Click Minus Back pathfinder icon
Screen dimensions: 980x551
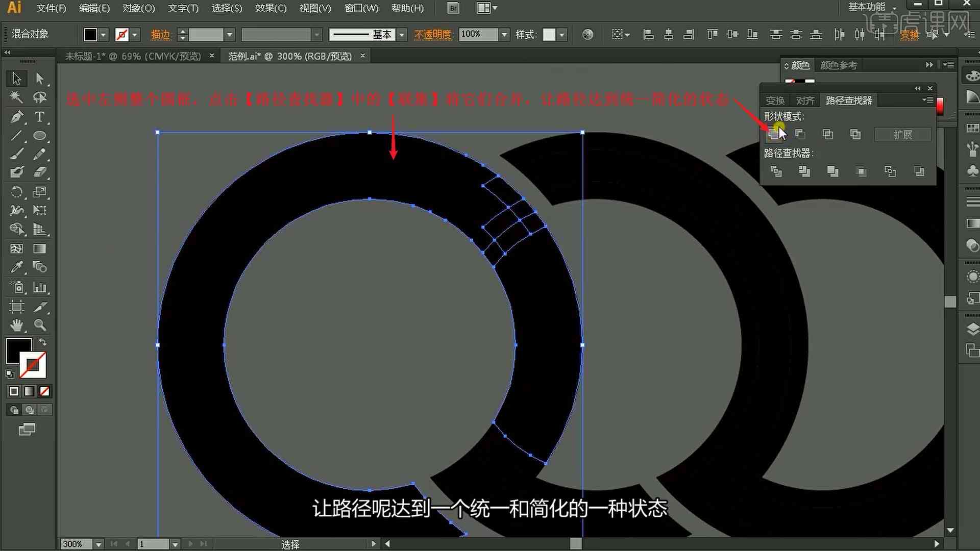(x=919, y=171)
